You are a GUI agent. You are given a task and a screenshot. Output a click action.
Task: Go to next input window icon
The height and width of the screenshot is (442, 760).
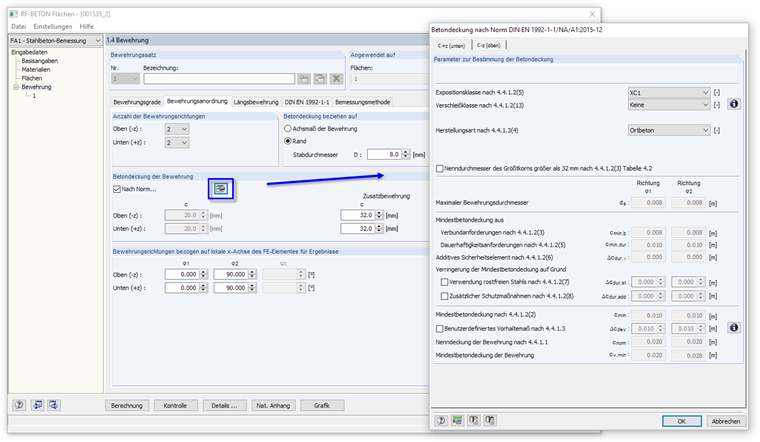[53, 405]
